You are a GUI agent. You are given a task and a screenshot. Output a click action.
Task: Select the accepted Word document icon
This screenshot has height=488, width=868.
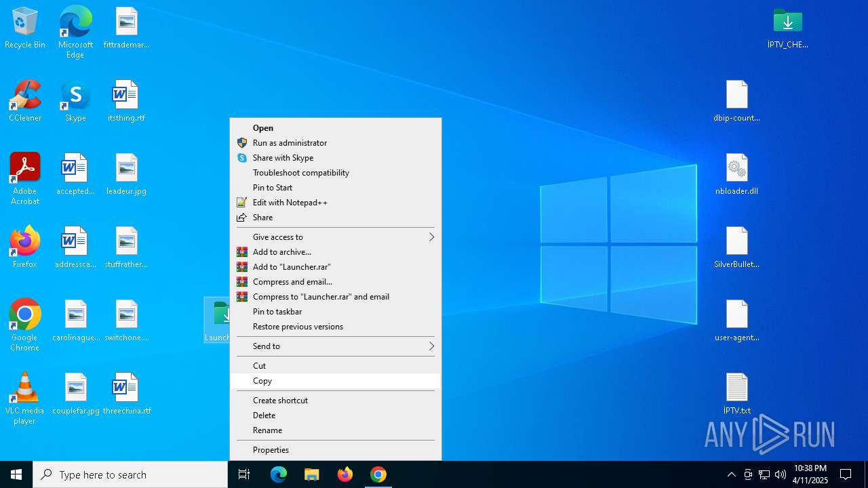tap(75, 175)
